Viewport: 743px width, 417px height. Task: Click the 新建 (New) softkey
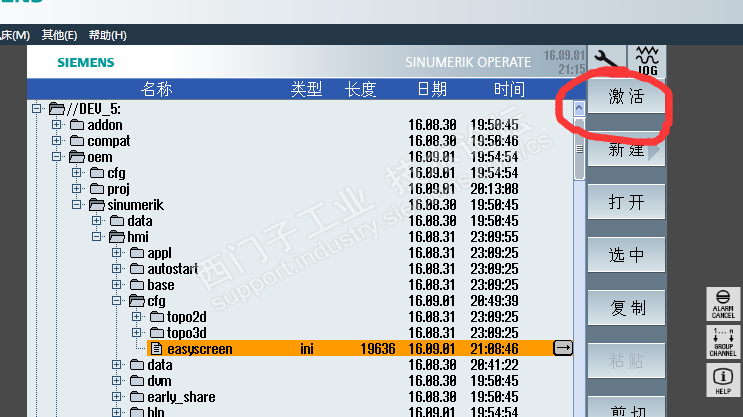pos(626,150)
